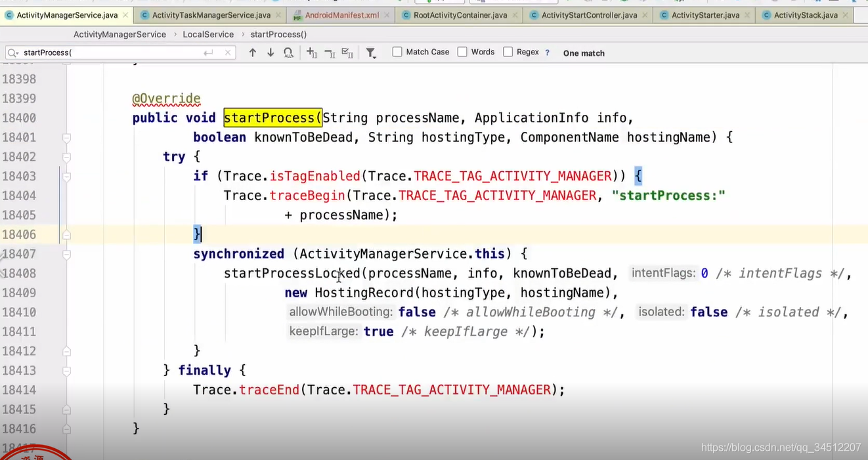Click the Find All occurrences icon

tap(288, 52)
